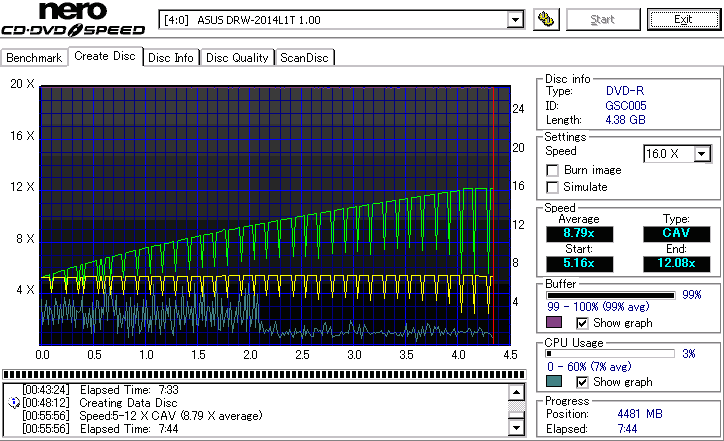724x441 pixels.
Task: Open the Disc Info tab
Action: tap(171, 58)
